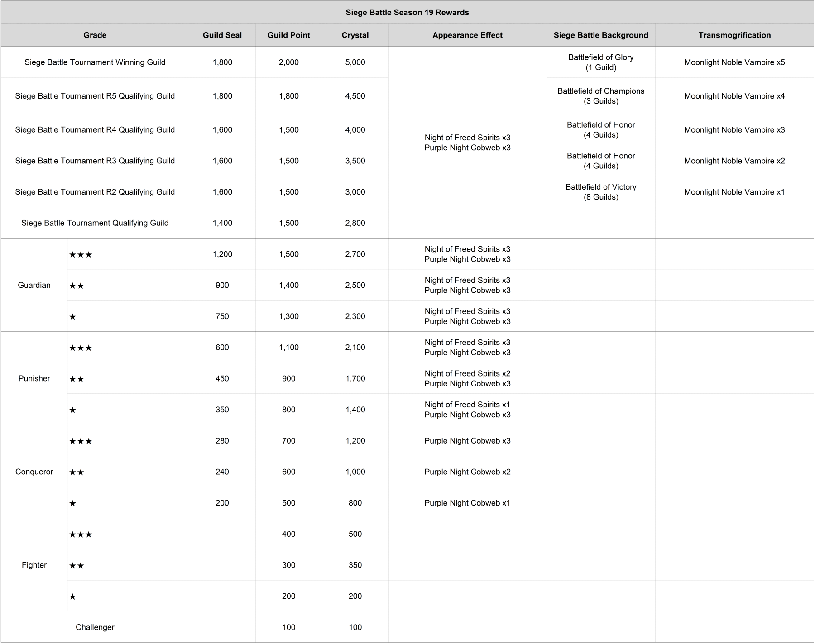Select crystal value 2,800

[x=355, y=223]
